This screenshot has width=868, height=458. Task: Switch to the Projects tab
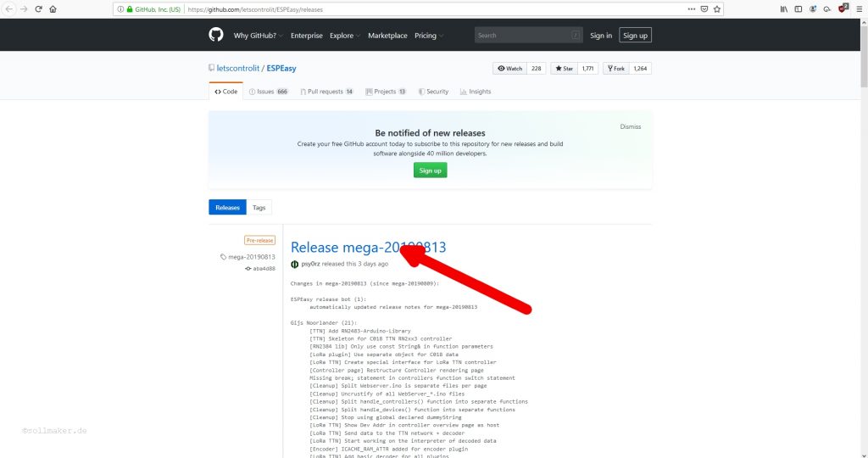click(x=386, y=92)
